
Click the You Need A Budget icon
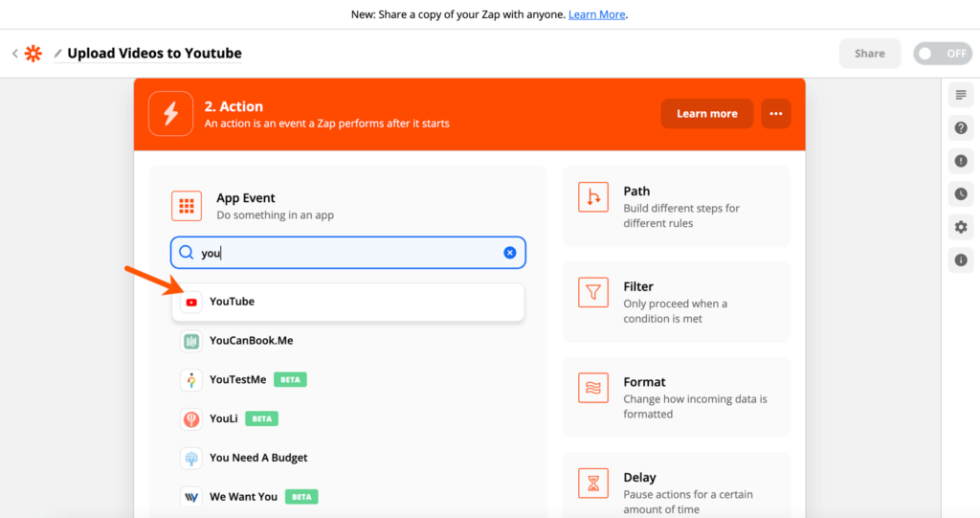pyautogui.click(x=191, y=458)
